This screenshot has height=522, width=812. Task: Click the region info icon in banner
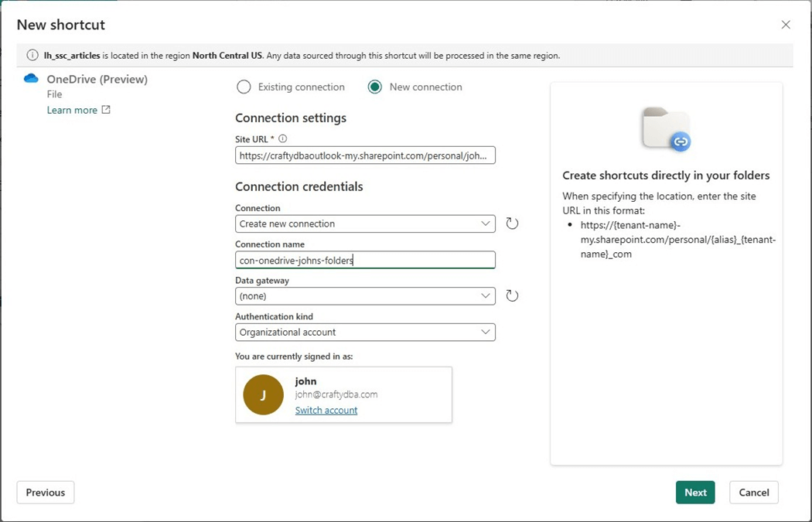pos(32,56)
